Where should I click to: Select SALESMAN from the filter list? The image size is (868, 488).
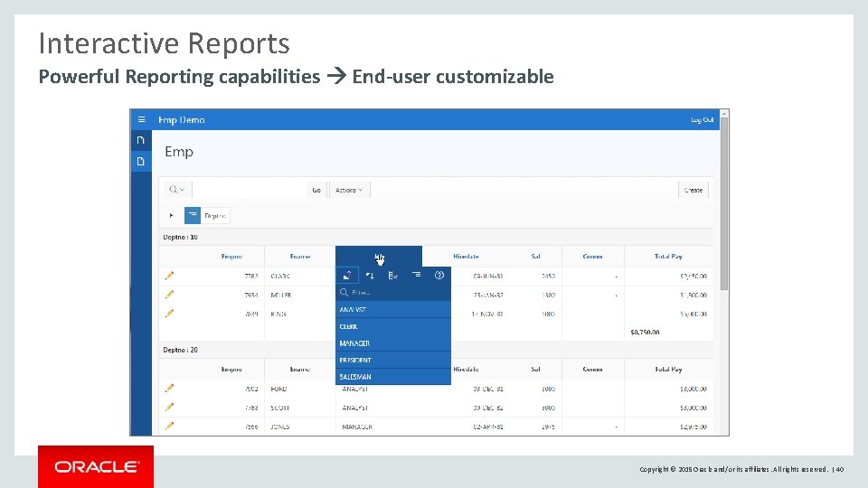pyautogui.click(x=355, y=377)
